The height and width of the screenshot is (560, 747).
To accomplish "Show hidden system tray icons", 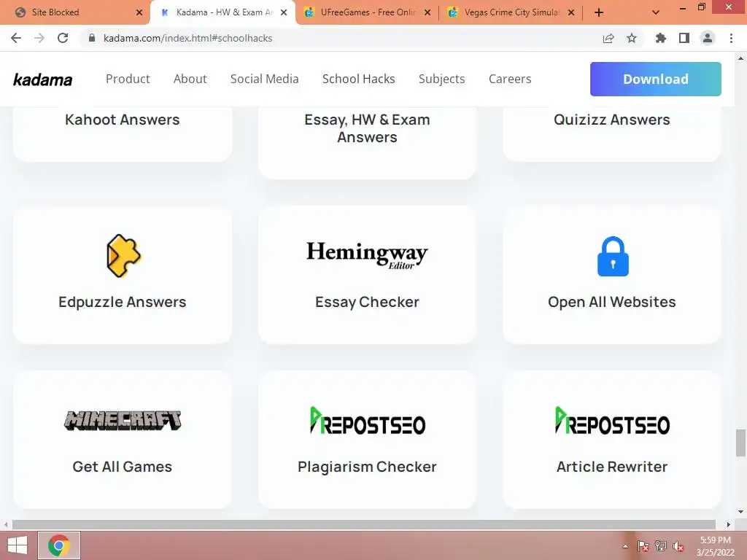I will pos(625,546).
